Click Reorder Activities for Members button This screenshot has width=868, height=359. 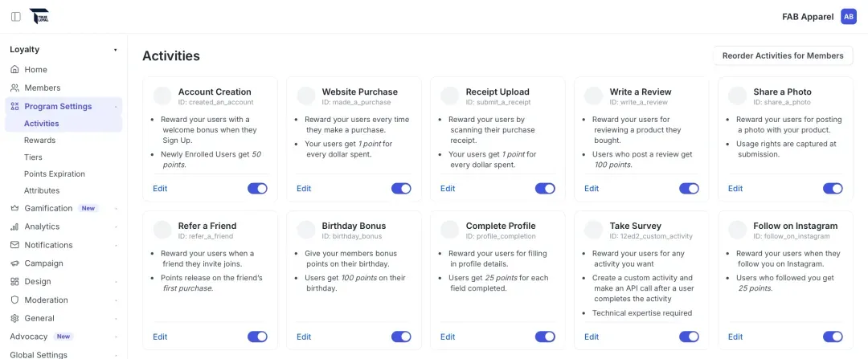[783, 55]
